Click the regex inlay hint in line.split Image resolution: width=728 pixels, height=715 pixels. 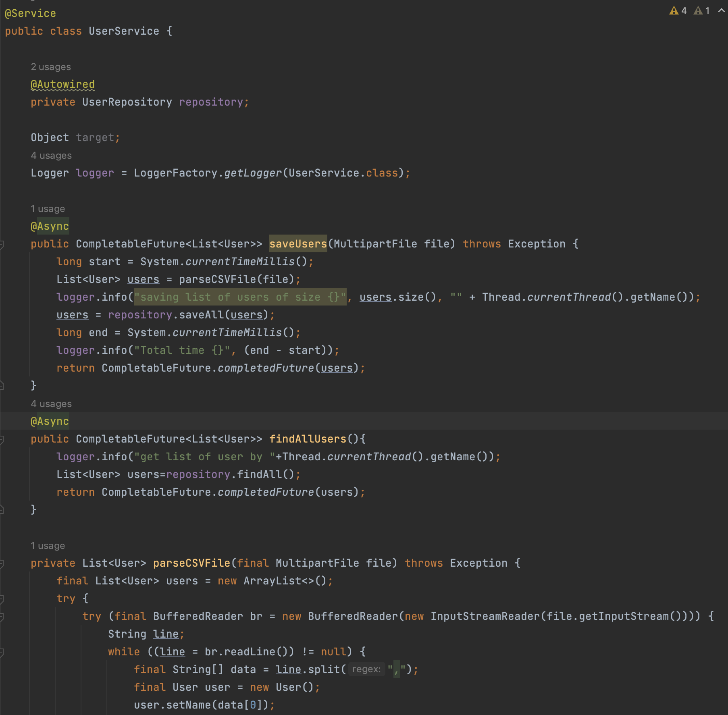tap(366, 669)
